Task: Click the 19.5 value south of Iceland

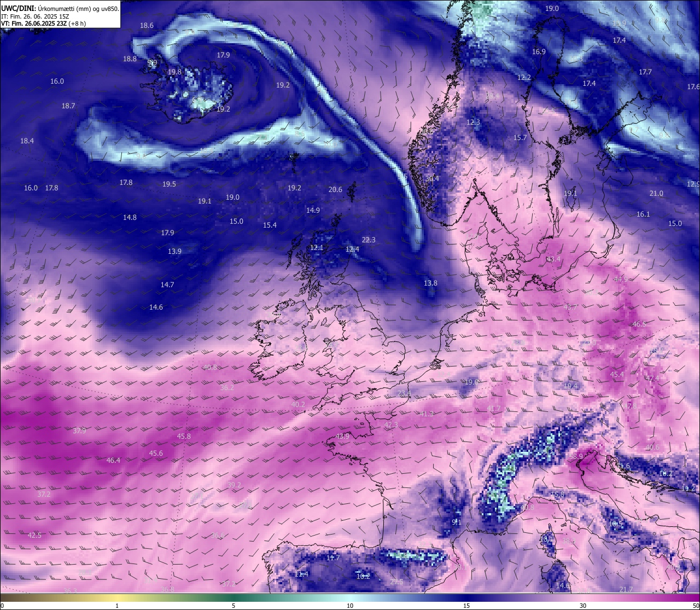Action: pyautogui.click(x=169, y=184)
